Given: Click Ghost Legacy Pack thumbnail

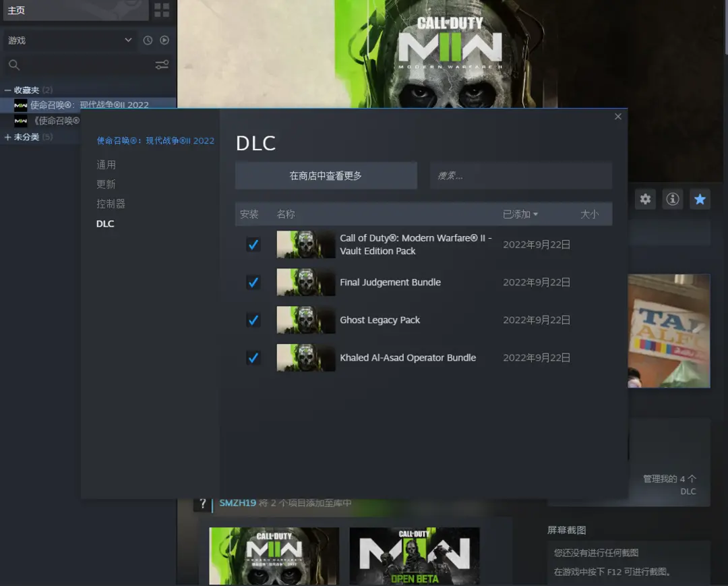Looking at the screenshot, I should point(305,320).
